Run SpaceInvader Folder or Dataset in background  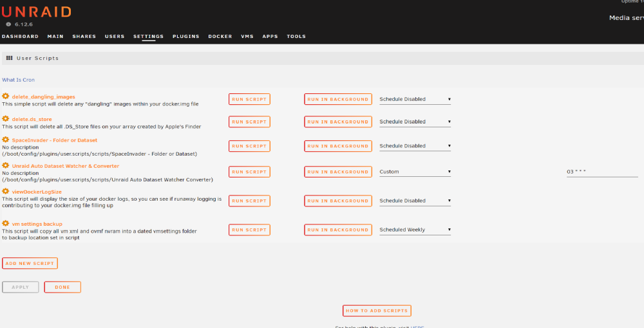click(x=338, y=146)
